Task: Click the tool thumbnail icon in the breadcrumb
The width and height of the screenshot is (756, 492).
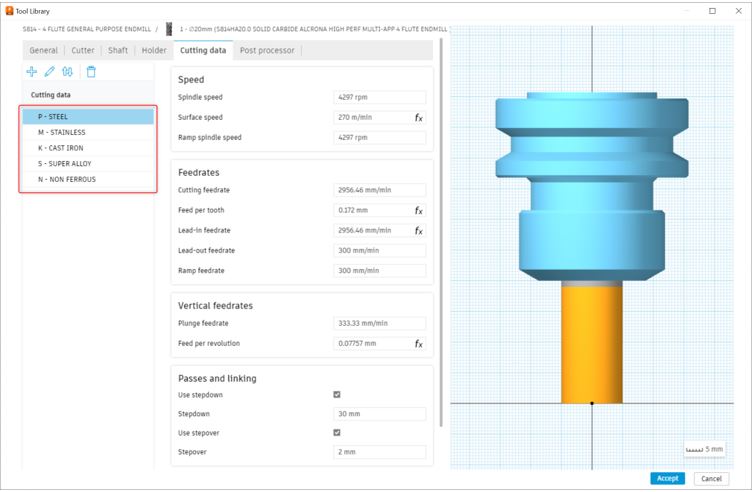Action: 169,29
